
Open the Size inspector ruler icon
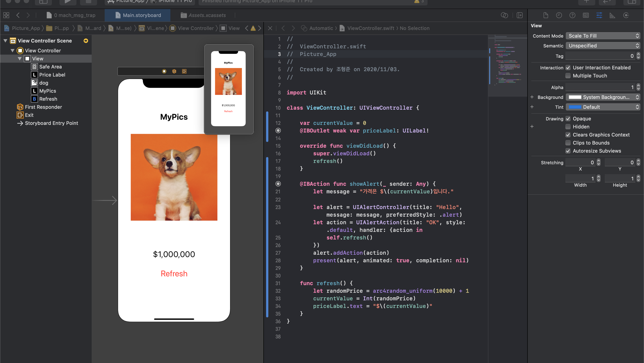[612, 15]
